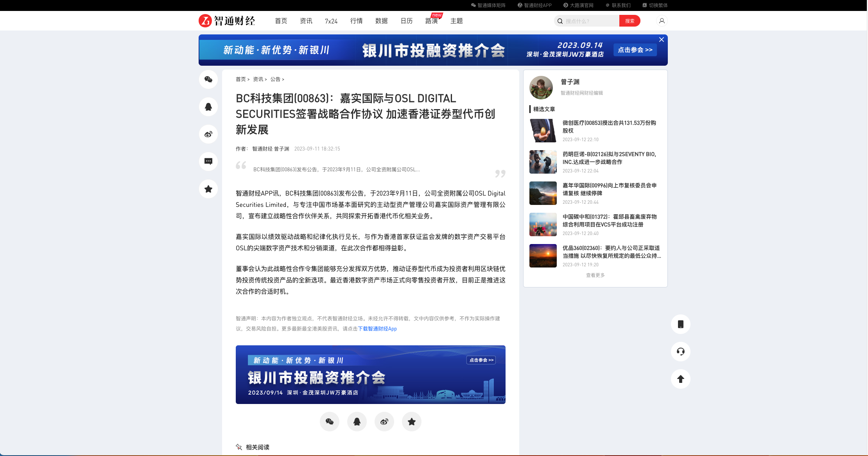This screenshot has width=868, height=456.
Task: Click the 银川市投融资推介会 lower banner
Action: 371,375
